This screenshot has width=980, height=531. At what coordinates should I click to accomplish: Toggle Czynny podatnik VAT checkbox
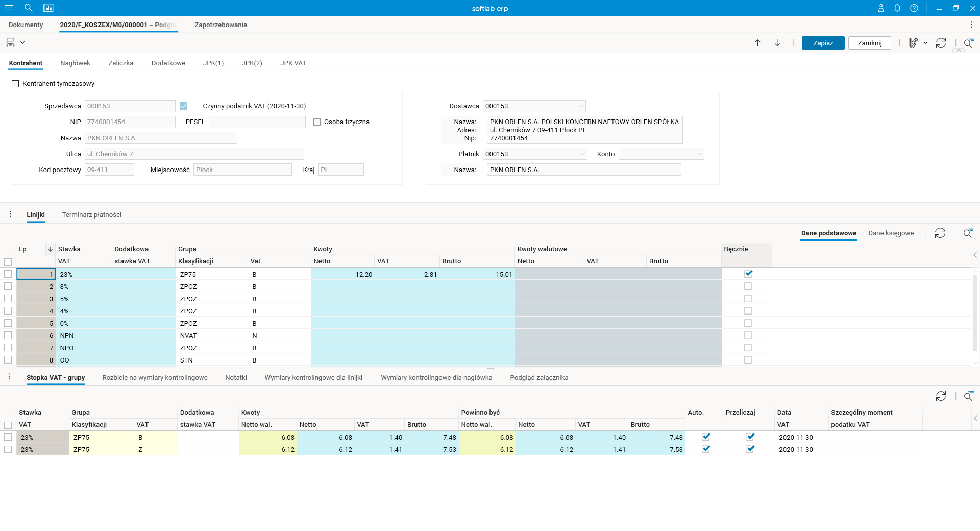pyautogui.click(x=184, y=106)
